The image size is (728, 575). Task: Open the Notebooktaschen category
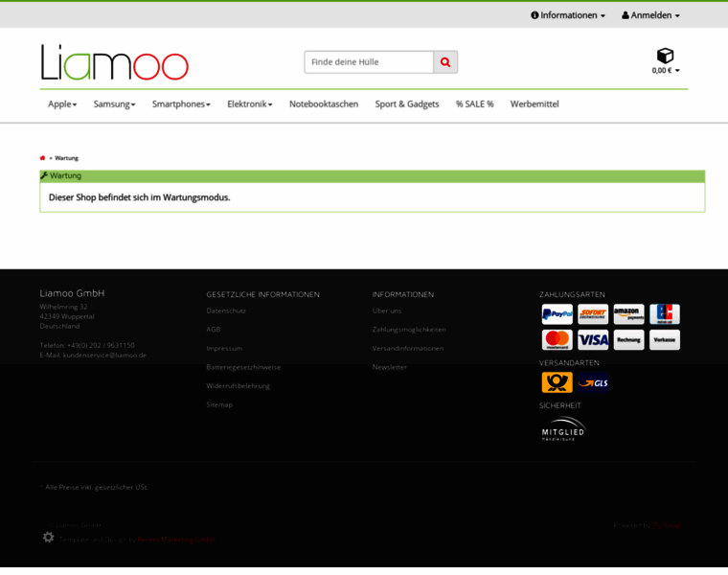[x=324, y=104]
